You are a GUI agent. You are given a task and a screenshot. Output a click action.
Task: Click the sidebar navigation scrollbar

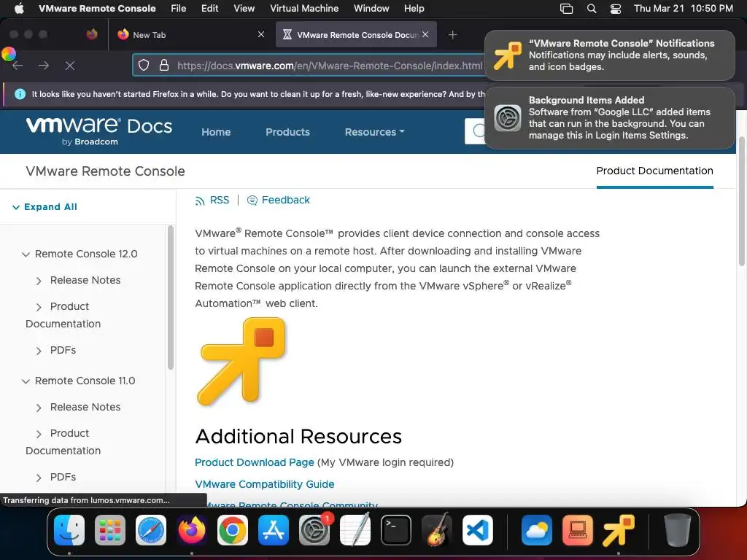point(170,297)
